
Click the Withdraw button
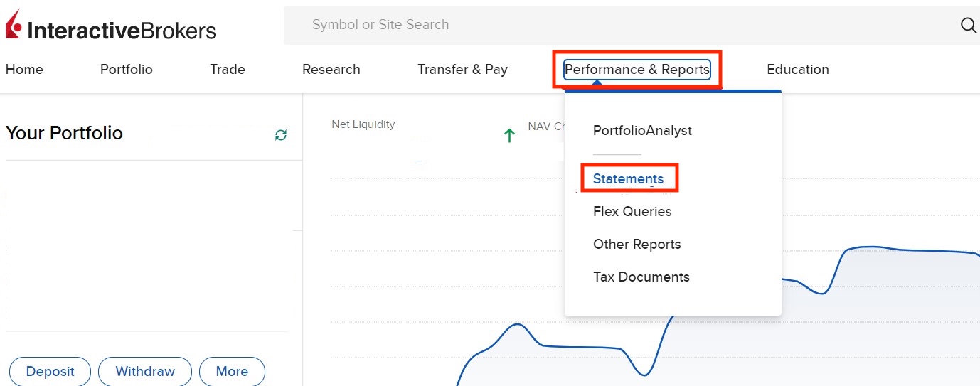(x=145, y=372)
